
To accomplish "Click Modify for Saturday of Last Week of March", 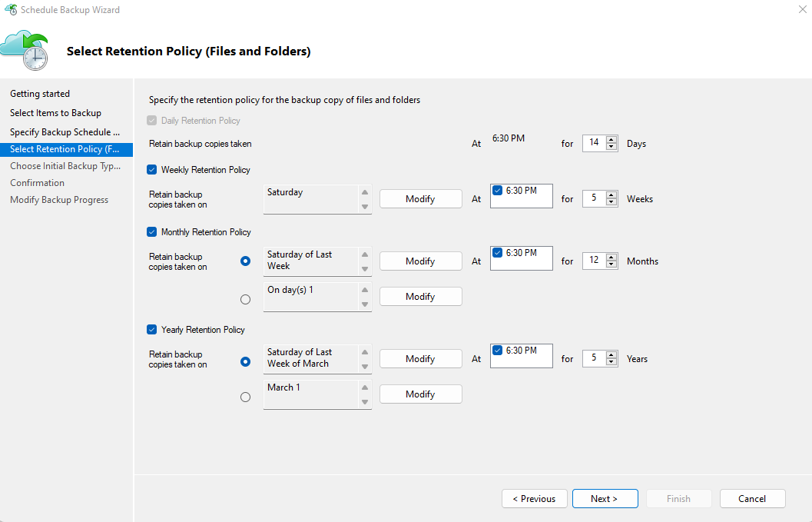I will (420, 358).
